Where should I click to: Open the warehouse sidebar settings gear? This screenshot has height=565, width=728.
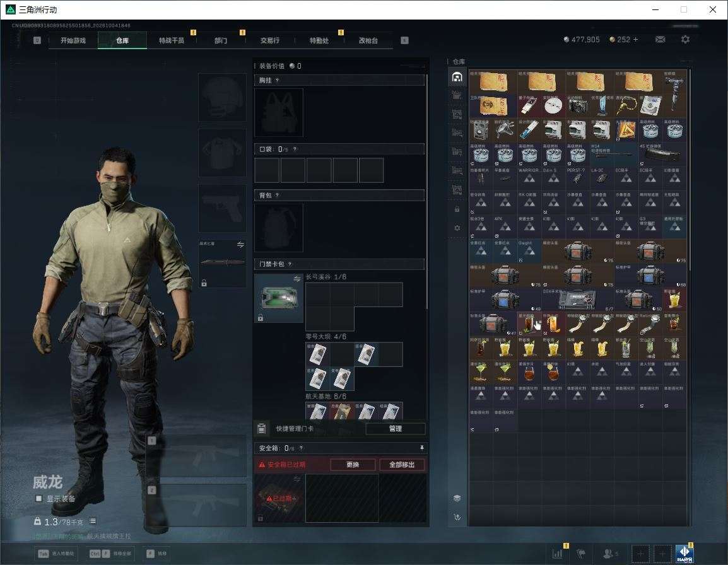pos(457,228)
